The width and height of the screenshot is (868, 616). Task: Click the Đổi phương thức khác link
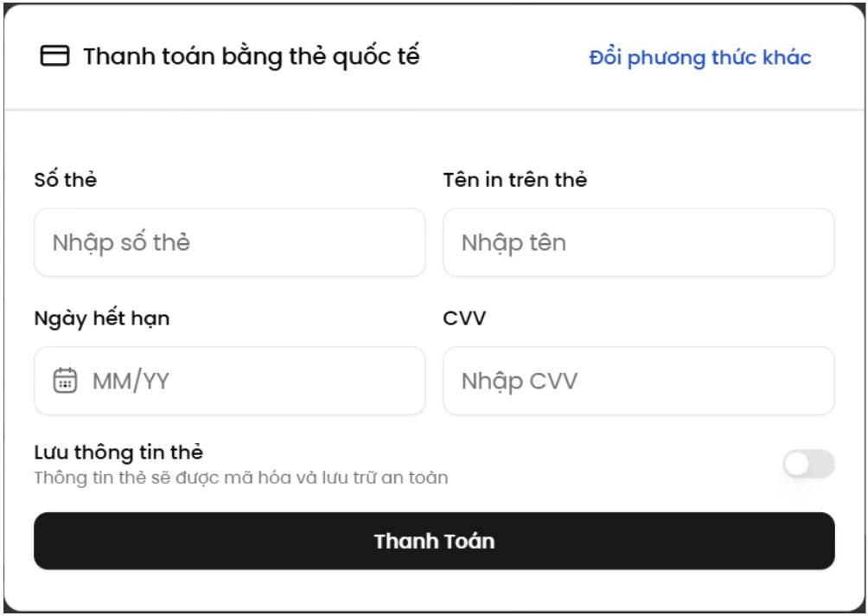point(700,58)
